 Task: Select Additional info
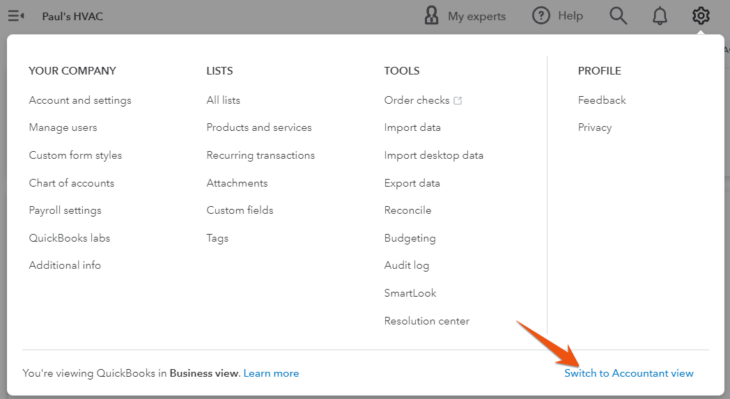[x=65, y=265]
